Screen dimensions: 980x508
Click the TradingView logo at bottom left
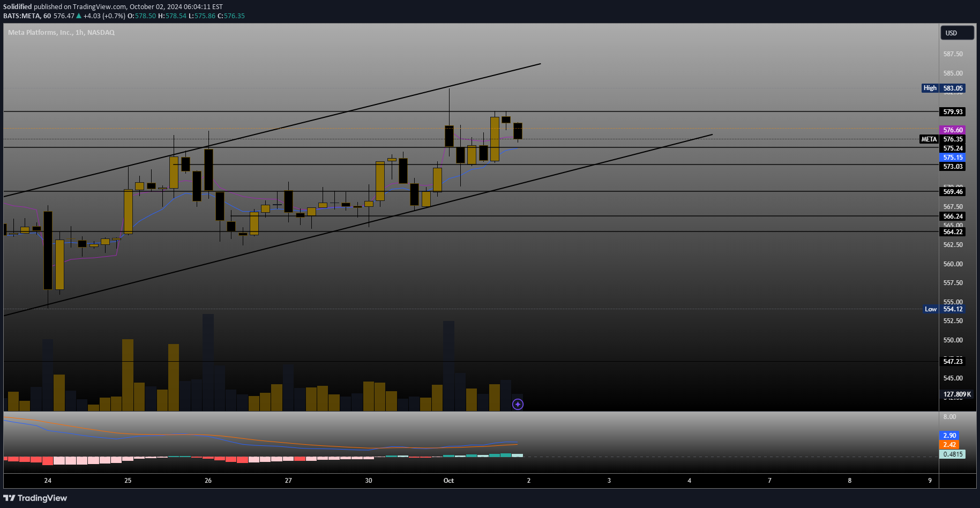35,498
